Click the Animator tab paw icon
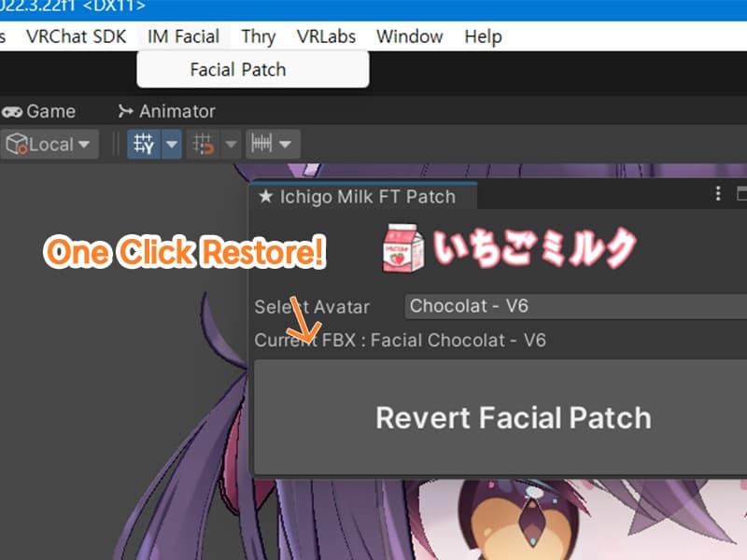The width and height of the screenshot is (747, 560). (x=128, y=111)
